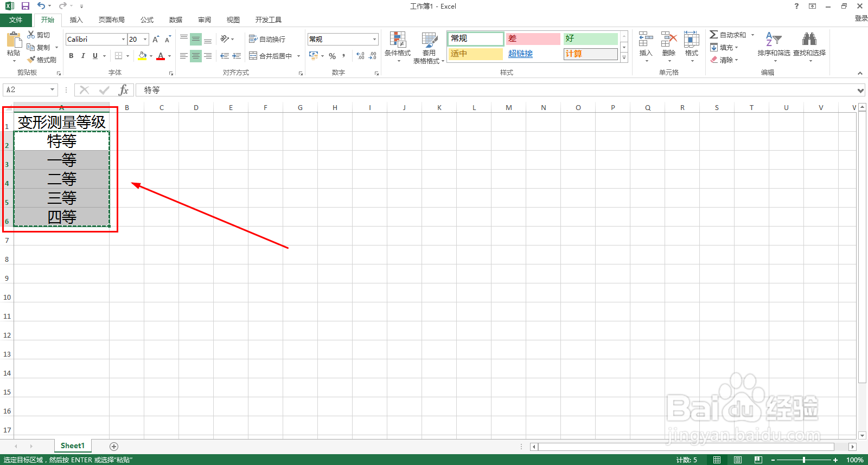Apply comma style format

click(x=344, y=56)
